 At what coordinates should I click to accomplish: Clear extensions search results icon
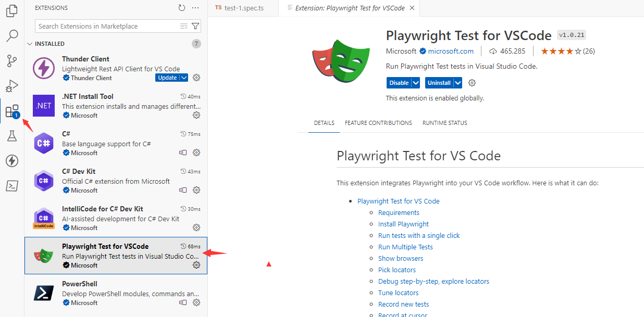pos(183,26)
